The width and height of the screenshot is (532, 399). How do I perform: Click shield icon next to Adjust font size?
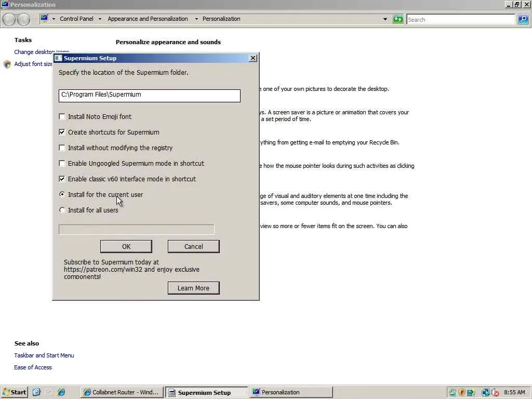coord(7,64)
